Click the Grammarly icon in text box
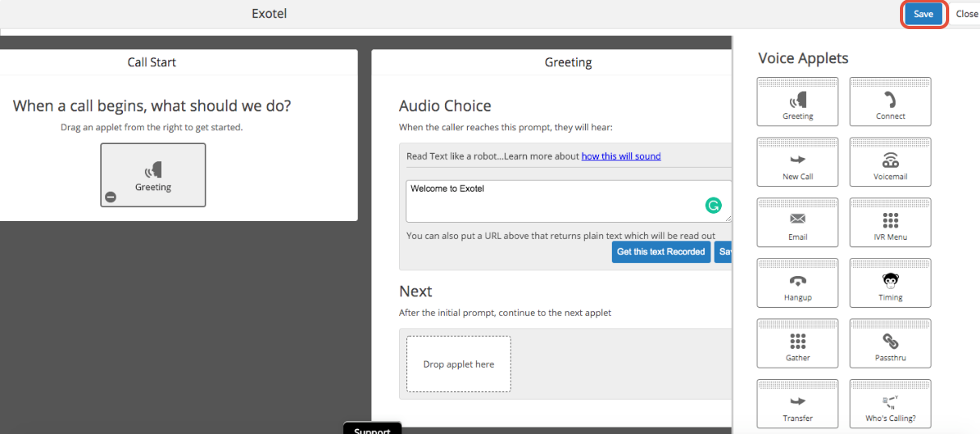 click(x=713, y=206)
